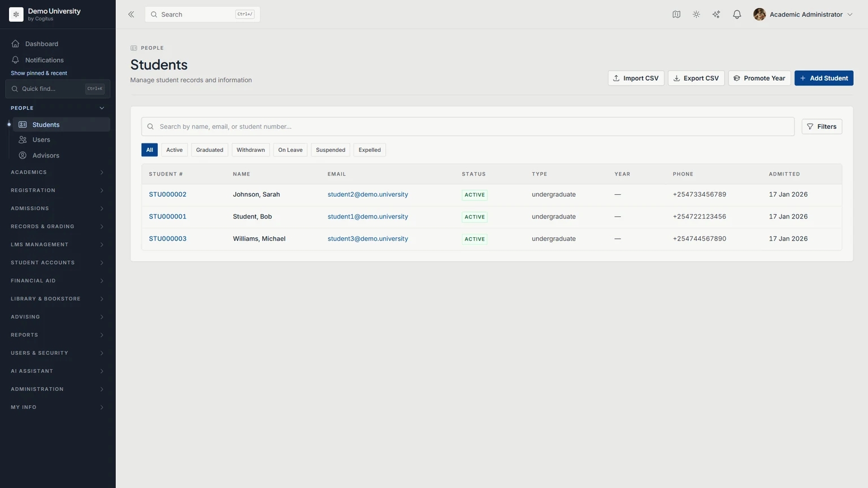Expand the RECORDS & GRADING section
This screenshot has height=488, width=868.
click(58, 226)
